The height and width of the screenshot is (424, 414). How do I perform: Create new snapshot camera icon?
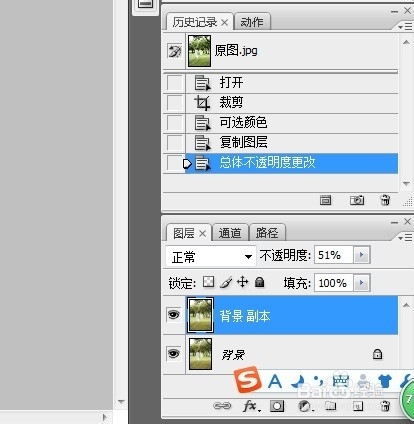[357, 200]
